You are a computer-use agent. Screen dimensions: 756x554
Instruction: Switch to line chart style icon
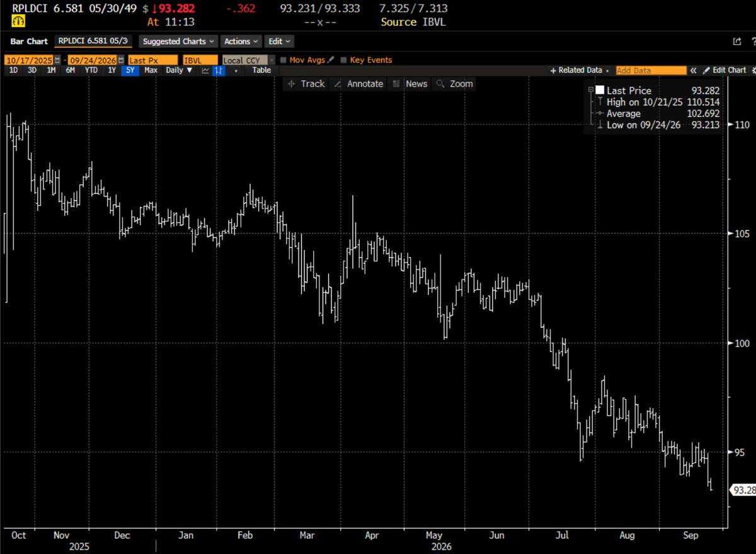(x=205, y=71)
